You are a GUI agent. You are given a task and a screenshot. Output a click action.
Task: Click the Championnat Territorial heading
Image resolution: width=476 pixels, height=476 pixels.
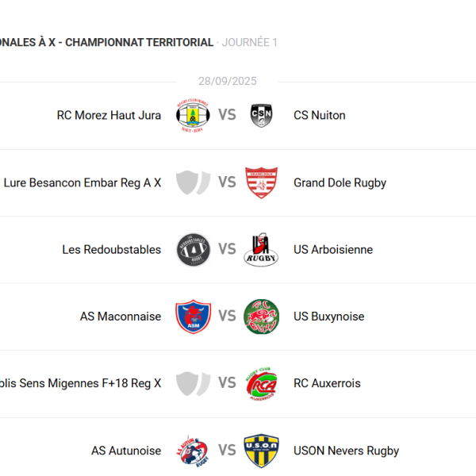coord(139,42)
